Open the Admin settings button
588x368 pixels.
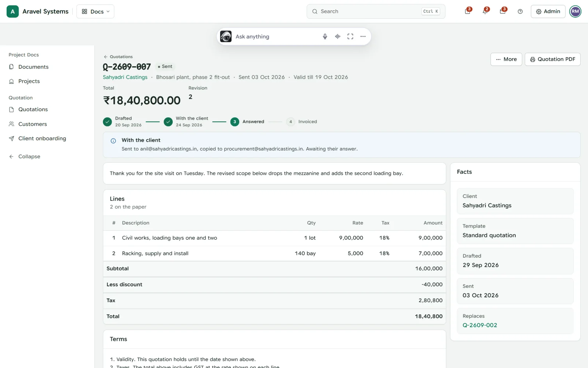548,11
